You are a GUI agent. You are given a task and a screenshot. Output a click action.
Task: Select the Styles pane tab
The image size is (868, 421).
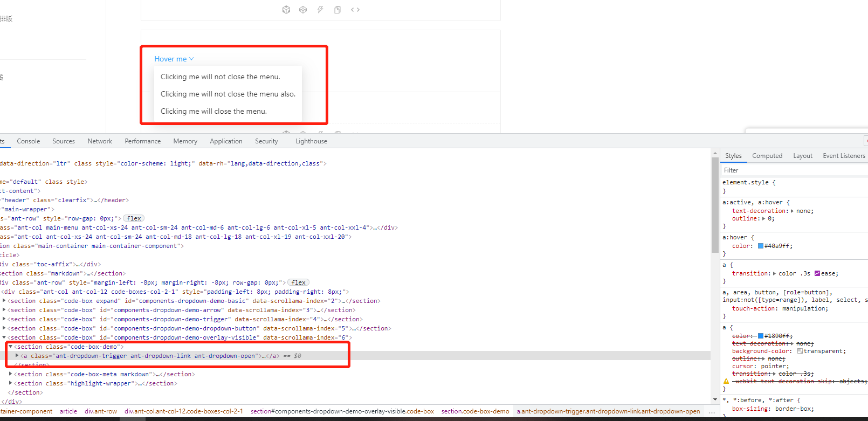pos(733,156)
